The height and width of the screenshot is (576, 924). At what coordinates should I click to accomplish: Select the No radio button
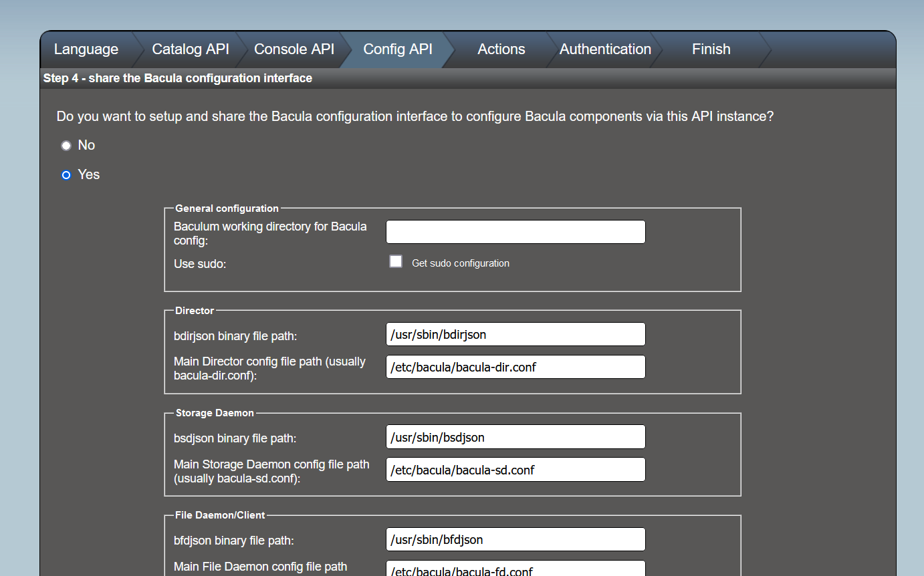coord(66,146)
